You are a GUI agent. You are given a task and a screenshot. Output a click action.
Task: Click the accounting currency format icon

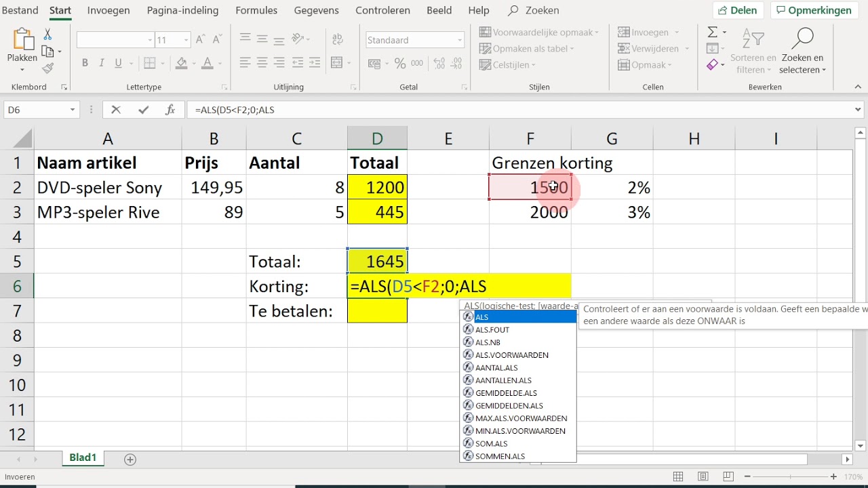point(374,63)
